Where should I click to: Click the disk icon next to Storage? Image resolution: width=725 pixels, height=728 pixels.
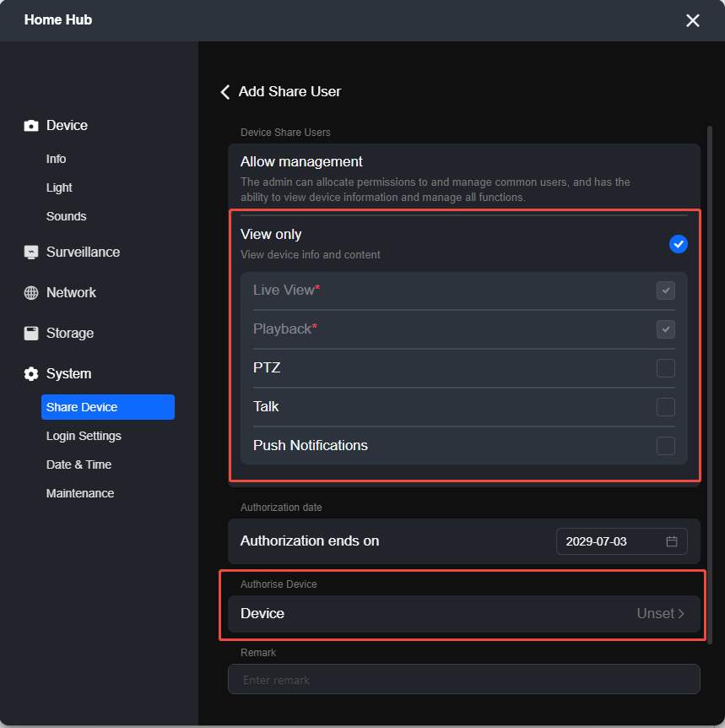31,334
